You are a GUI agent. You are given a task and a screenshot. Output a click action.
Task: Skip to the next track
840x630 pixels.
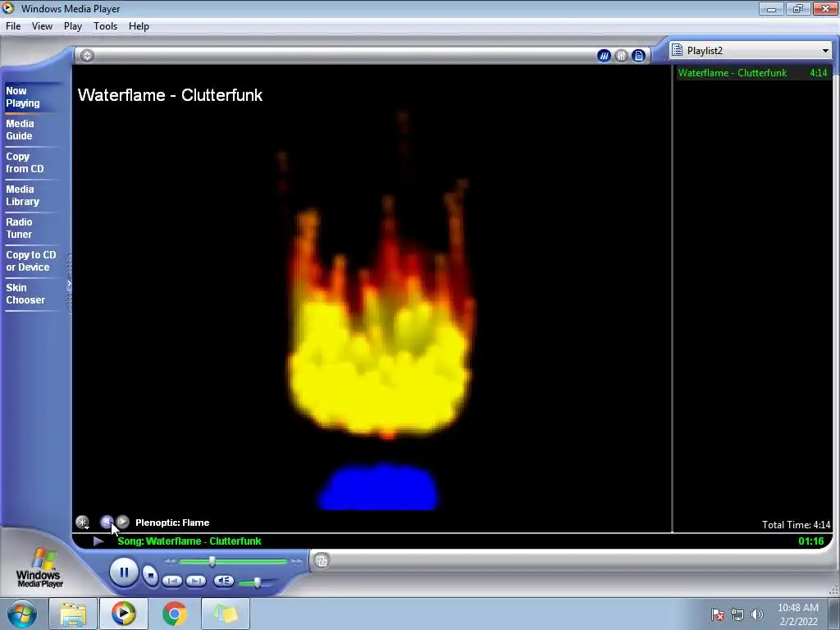tap(196, 581)
